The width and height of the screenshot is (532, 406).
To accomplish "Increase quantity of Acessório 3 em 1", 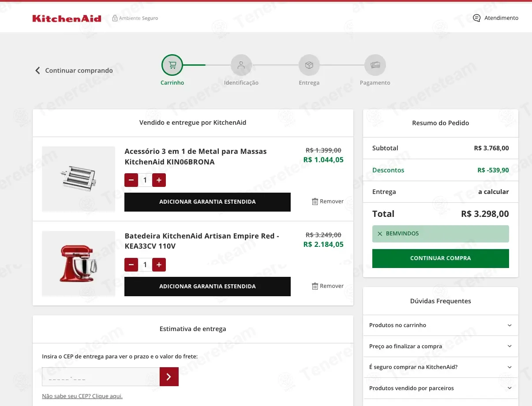I will point(159,180).
